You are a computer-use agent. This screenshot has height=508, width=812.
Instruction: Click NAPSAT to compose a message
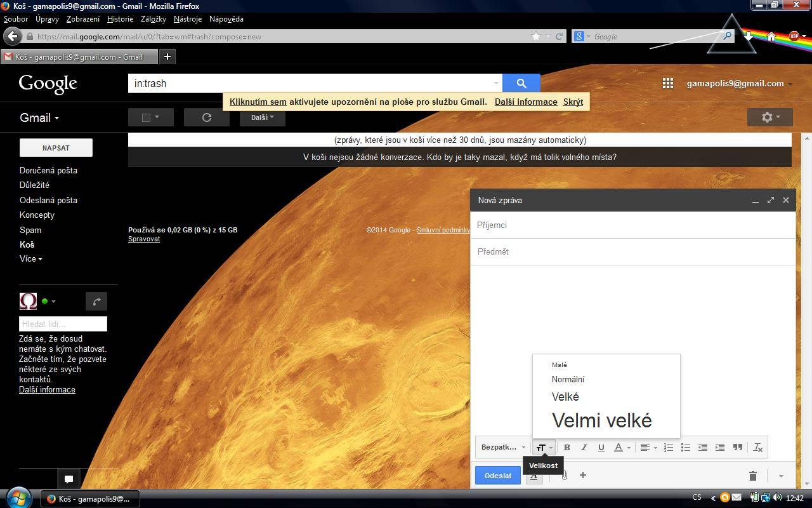(x=56, y=148)
